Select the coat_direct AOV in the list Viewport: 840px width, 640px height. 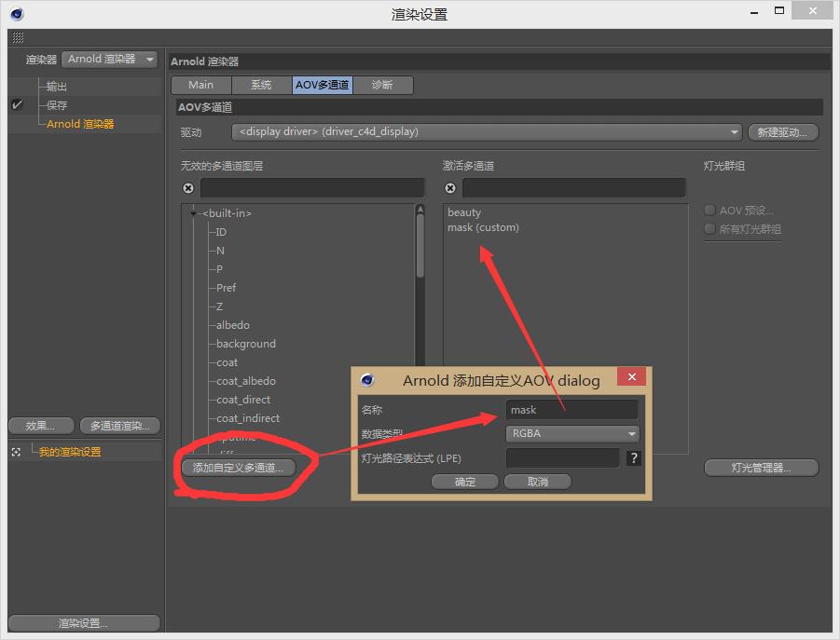pyautogui.click(x=243, y=400)
